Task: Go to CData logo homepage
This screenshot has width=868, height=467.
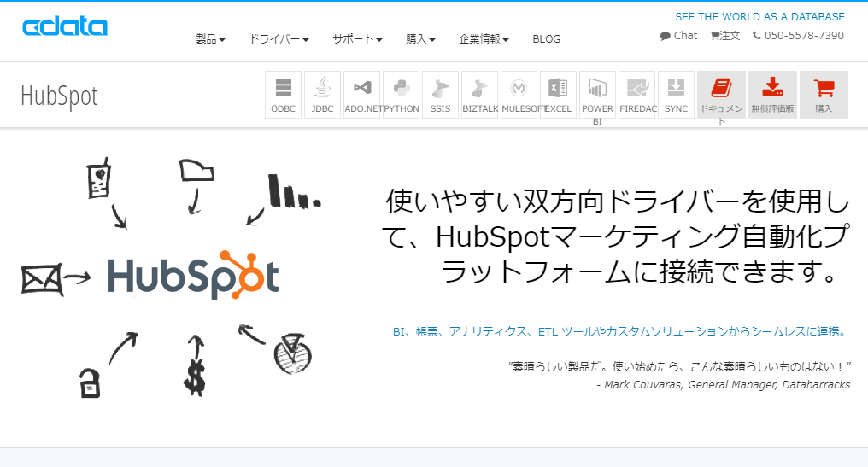Action: [x=65, y=26]
